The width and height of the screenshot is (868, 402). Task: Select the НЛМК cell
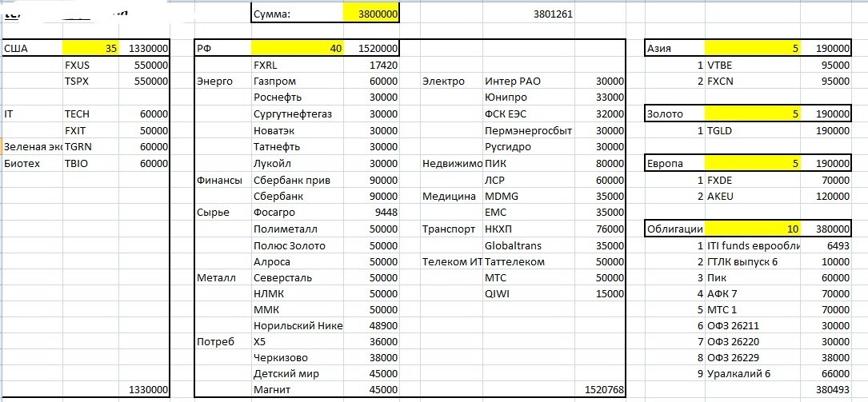coord(298,293)
